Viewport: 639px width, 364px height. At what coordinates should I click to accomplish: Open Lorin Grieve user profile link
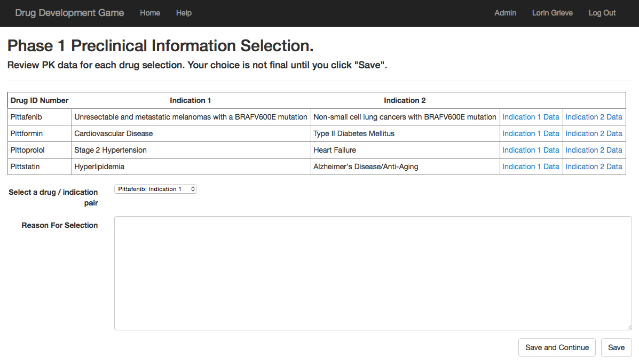tap(552, 13)
